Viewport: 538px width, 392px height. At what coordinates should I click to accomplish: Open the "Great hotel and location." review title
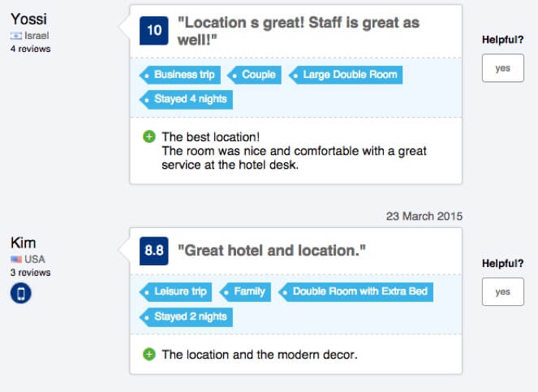272,251
